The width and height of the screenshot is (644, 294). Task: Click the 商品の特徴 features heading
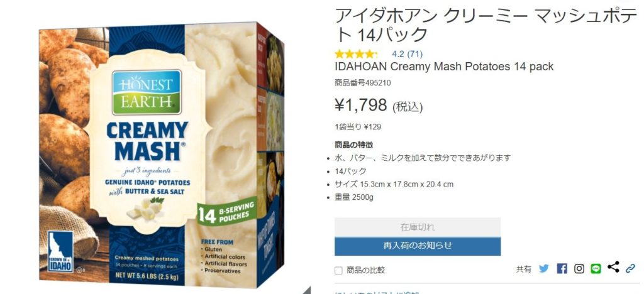(353, 144)
